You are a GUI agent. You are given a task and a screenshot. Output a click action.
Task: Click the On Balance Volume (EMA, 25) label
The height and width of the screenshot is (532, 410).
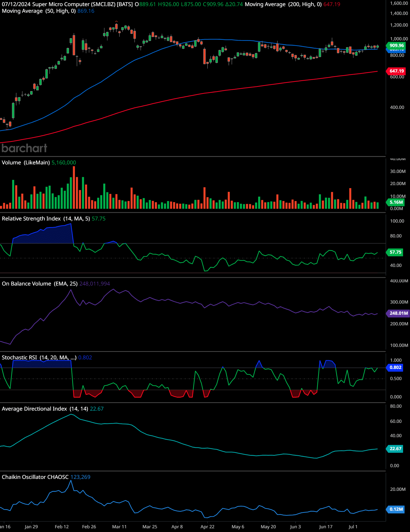tap(40, 284)
